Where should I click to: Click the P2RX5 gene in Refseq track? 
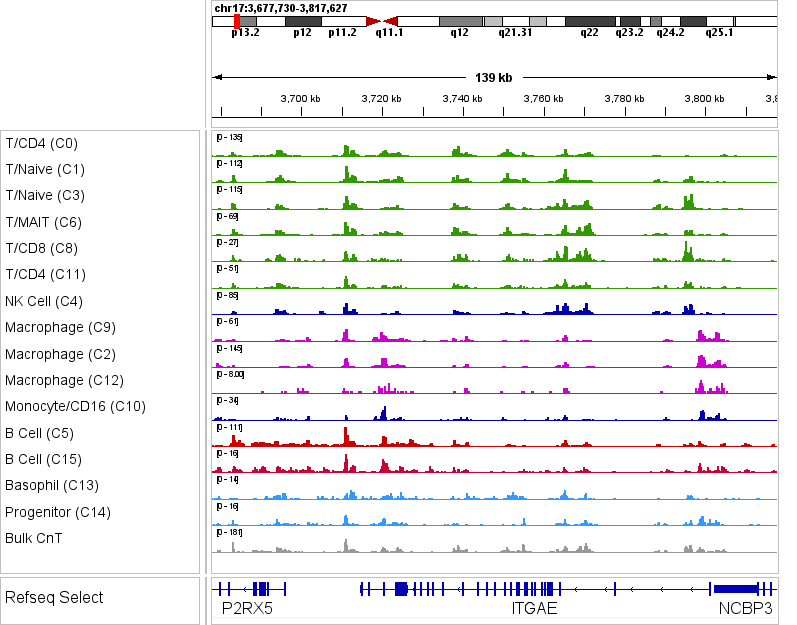coord(246,608)
